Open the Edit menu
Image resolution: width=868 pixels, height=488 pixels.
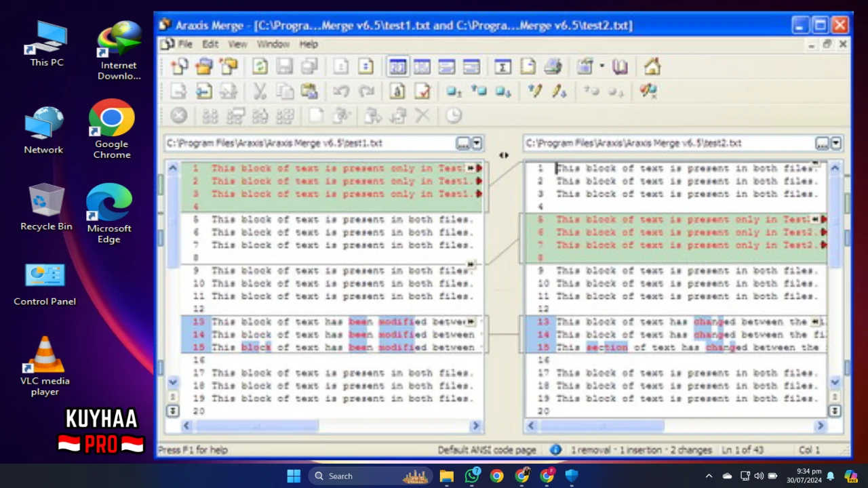click(210, 44)
